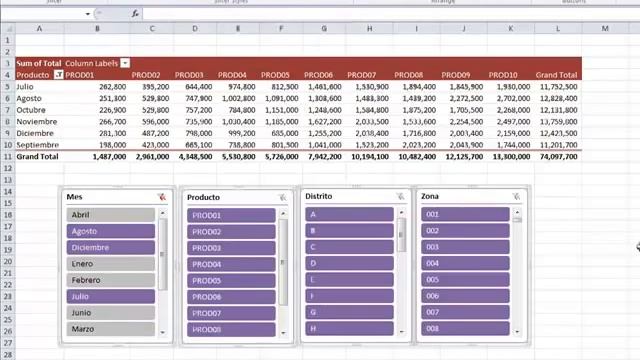Toggle Junio in the Mes slicer

click(x=111, y=313)
